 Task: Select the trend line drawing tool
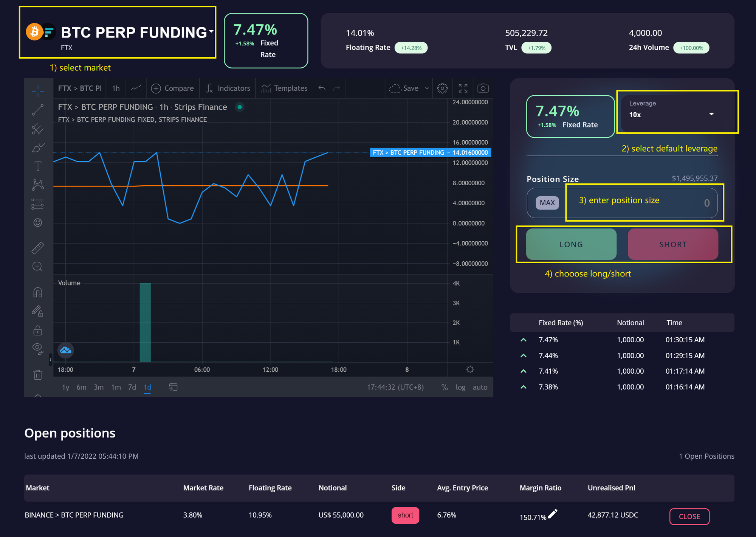click(38, 110)
